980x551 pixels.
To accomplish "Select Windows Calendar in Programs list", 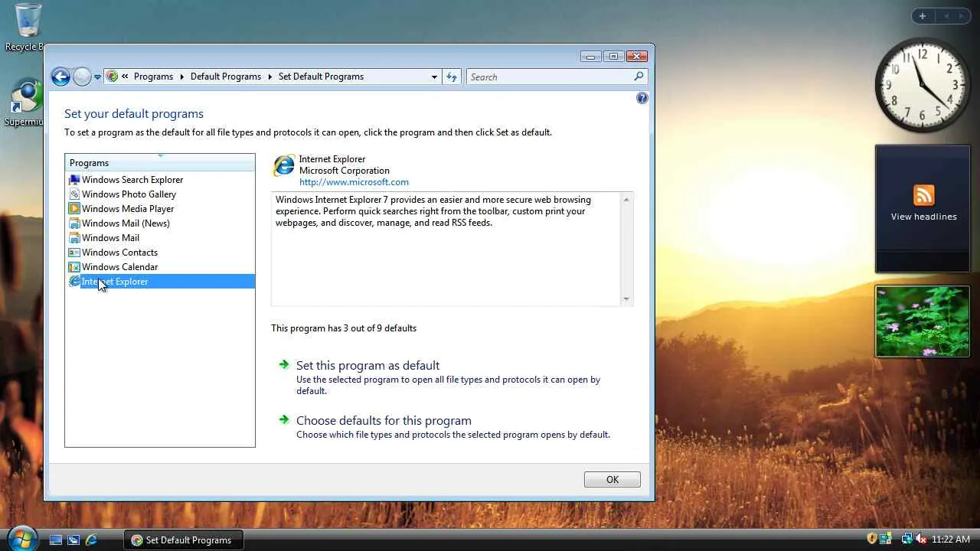I will click(x=119, y=267).
